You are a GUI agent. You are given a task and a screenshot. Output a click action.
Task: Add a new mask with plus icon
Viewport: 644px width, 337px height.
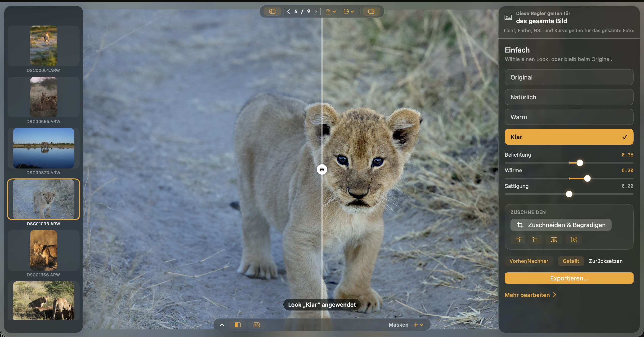click(x=416, y=325)
